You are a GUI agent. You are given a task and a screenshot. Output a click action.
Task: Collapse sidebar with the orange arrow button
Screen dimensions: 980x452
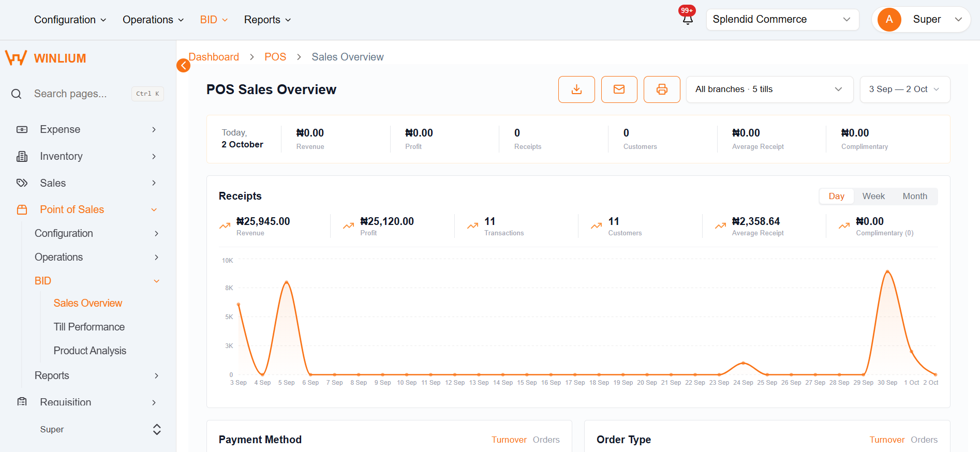tap(183, 65)
